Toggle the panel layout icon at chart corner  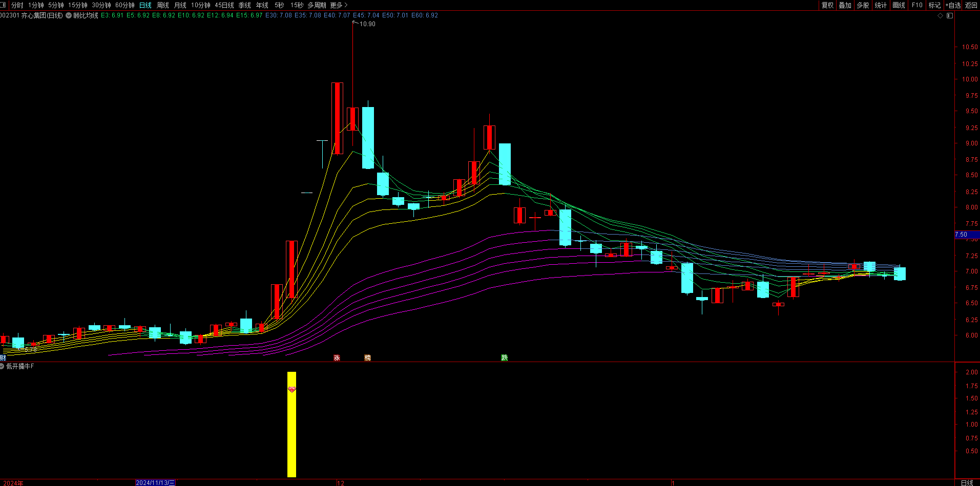pos(949,16)
